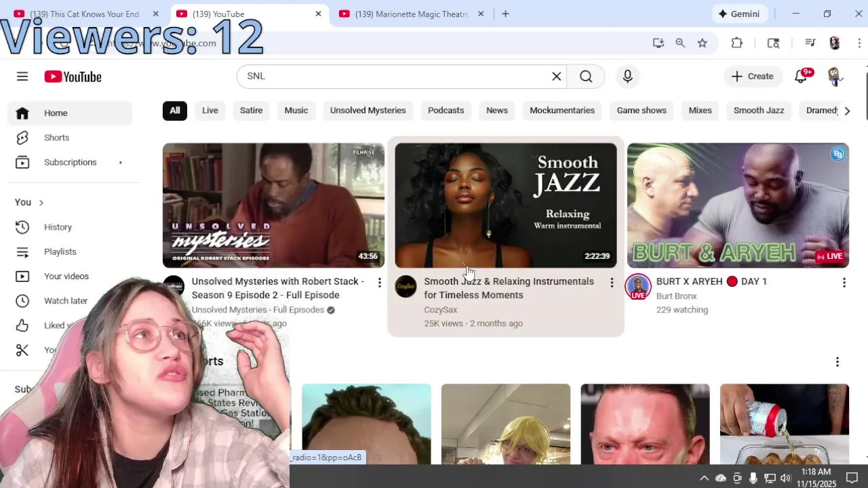Image resolution: width=868 pixels, height=488 pixels.
Task: Open Unsolved Mysteries - Full Episodes channel link
Action: click(x=258, y=310)
